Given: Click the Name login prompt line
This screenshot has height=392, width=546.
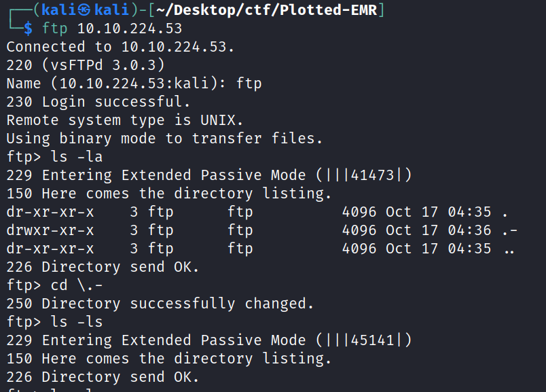Looking at the screenshot, I should (x=134, y=84).
